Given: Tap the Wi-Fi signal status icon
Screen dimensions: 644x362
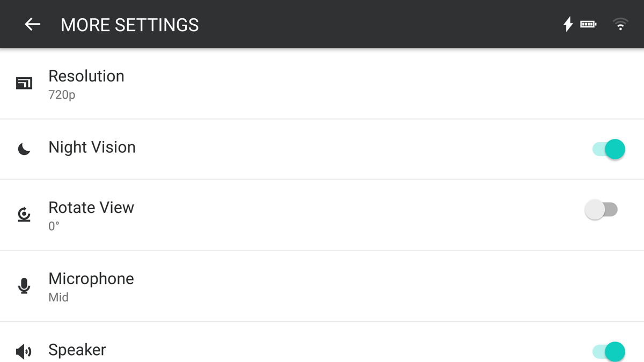Looking at the screenshot, I should (x=620, y=24).
